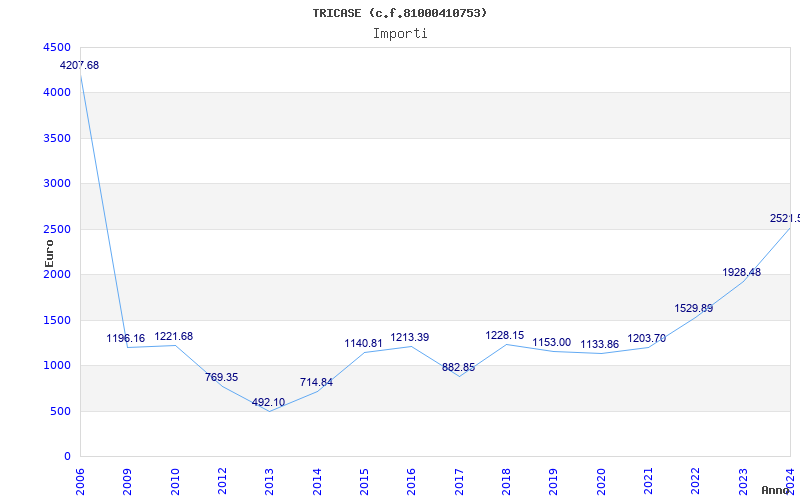Click the 2014 year axis label
This screenshot has width=800, height=500.
click(x=317, y=481)
